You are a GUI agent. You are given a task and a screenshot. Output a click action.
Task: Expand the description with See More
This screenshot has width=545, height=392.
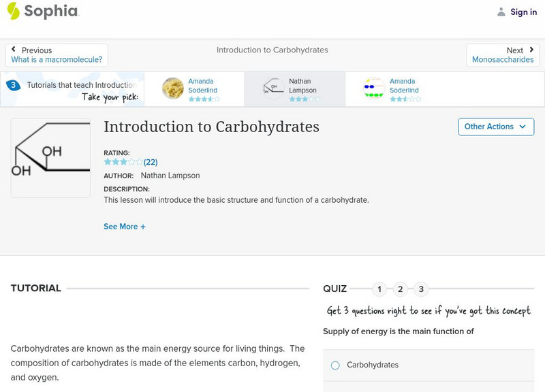pyautogui.click(x=125, y=226)
